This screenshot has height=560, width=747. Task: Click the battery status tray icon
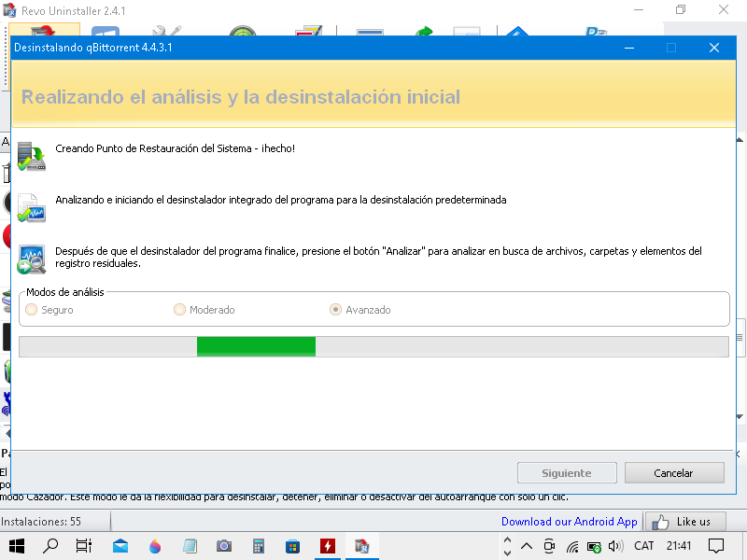(594, 547)
